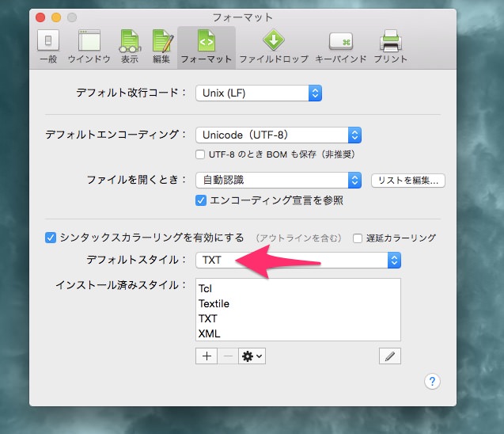
Task: Open the キーバインド preferences pane
Action: (x=341, y=47)
